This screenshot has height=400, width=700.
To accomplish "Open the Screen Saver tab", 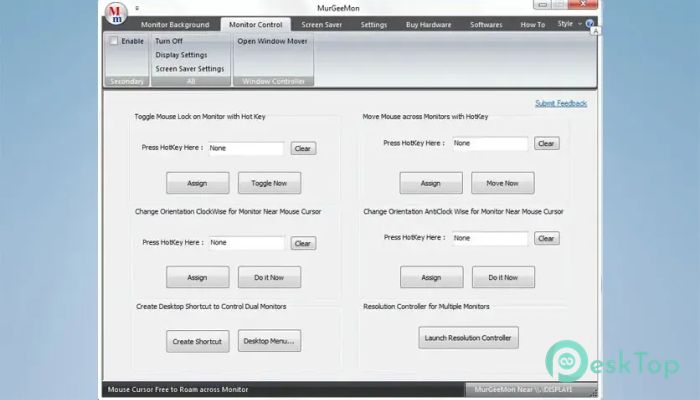I will coord(321,25).
